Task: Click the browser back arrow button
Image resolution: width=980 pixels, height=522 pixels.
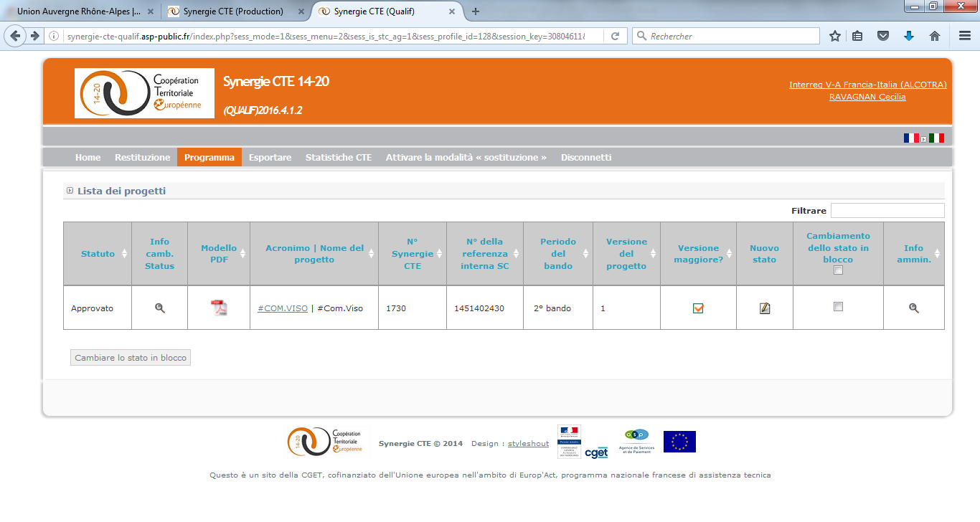Action: 15,36
